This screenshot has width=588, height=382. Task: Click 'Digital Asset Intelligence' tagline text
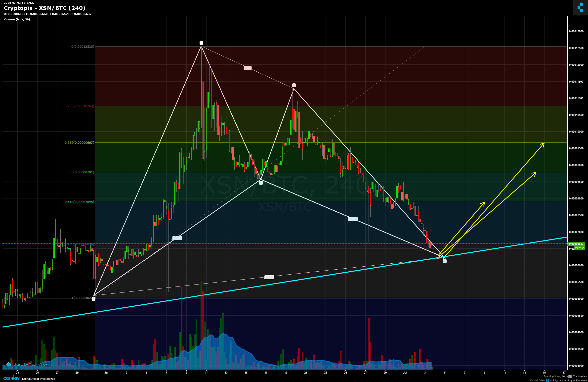tap(39, 379)
